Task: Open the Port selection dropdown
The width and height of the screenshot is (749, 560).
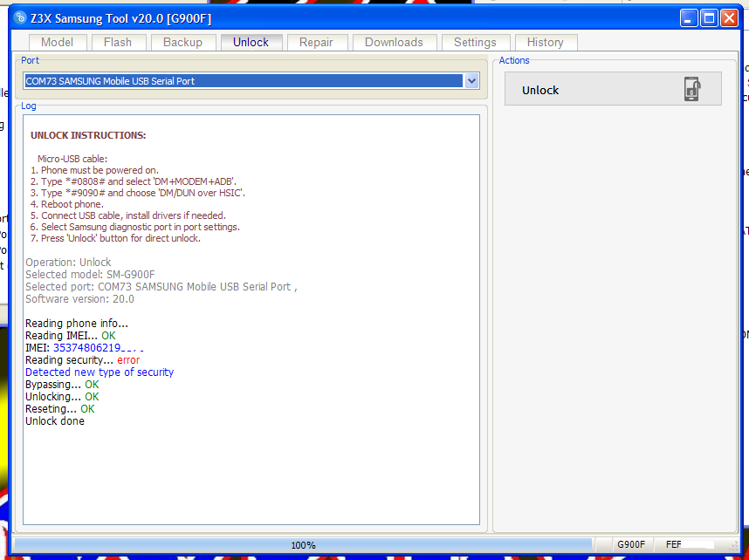Action: coord(471,80)
